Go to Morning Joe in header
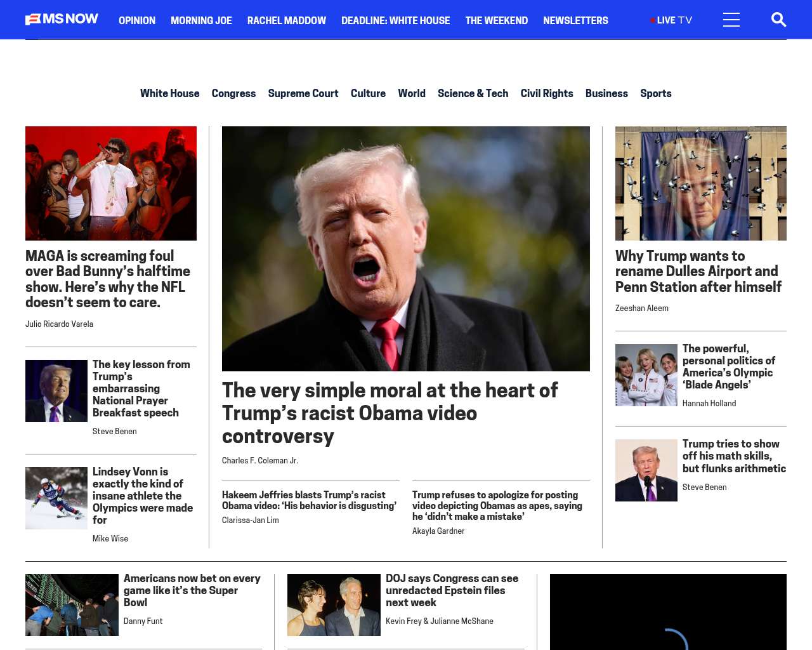 [x=201, y=20]
